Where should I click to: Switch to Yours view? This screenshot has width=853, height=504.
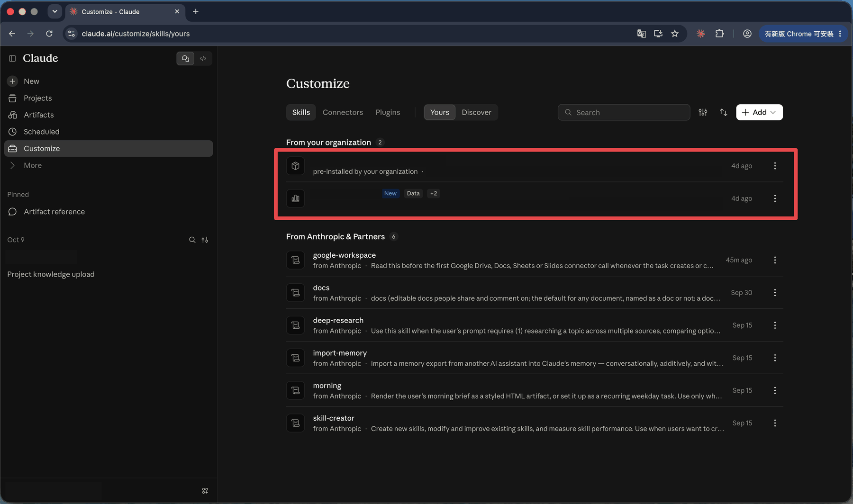pos(439,112)
